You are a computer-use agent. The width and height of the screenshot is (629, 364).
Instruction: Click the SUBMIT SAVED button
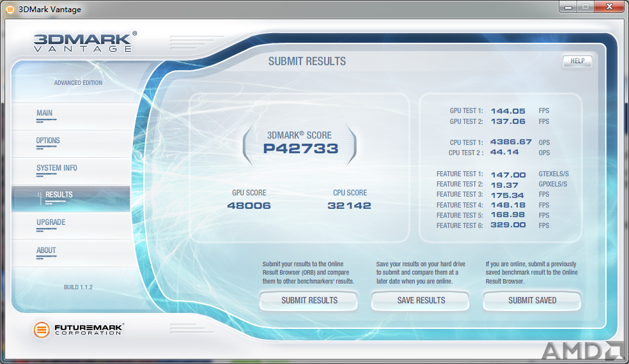(x=532, y=301)
